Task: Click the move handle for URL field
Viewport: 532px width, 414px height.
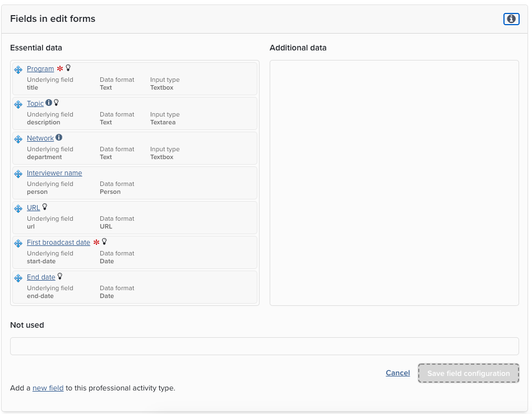Action: pos(18,209)
